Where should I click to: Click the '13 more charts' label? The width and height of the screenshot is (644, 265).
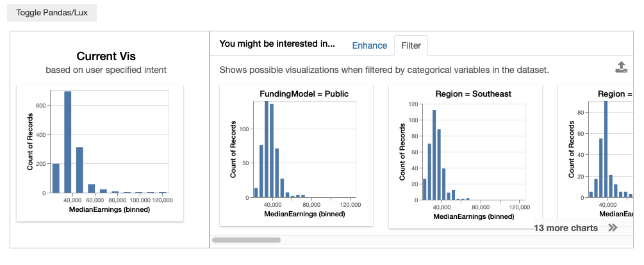(566, 228)
